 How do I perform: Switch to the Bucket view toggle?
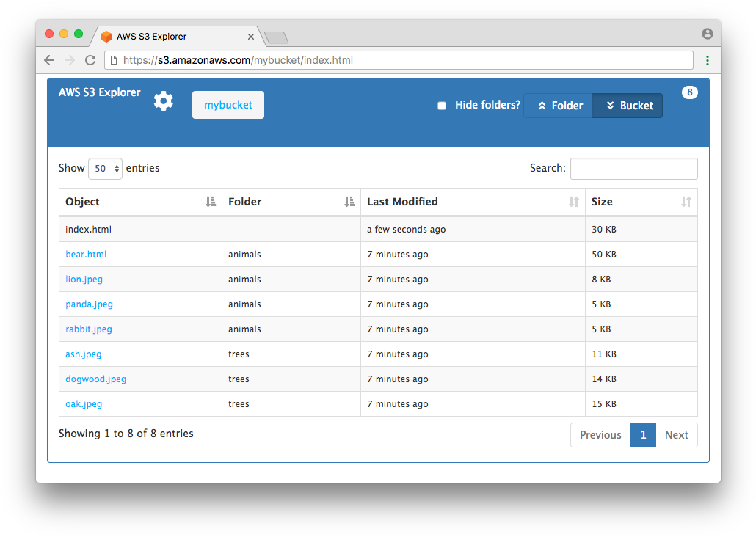click(628, 106)
